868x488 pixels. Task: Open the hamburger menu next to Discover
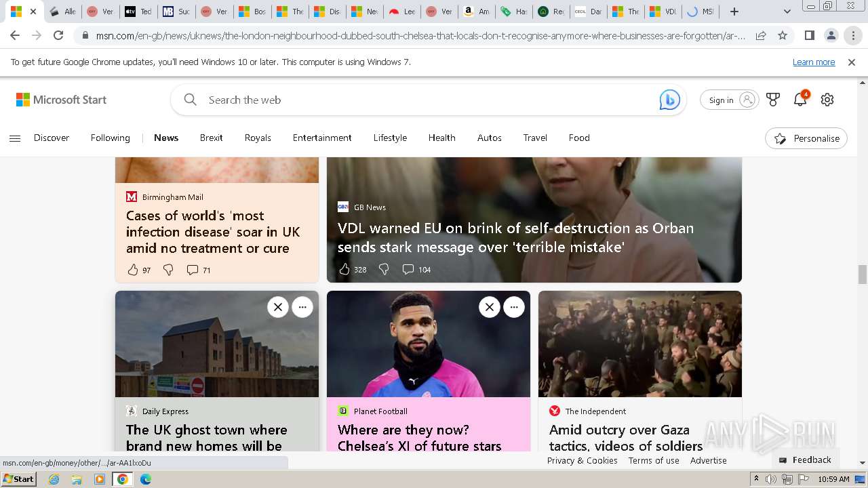point(15,138)
